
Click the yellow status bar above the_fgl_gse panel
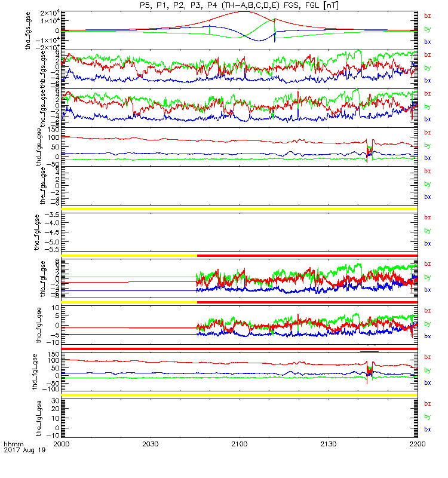click(240, 395)
